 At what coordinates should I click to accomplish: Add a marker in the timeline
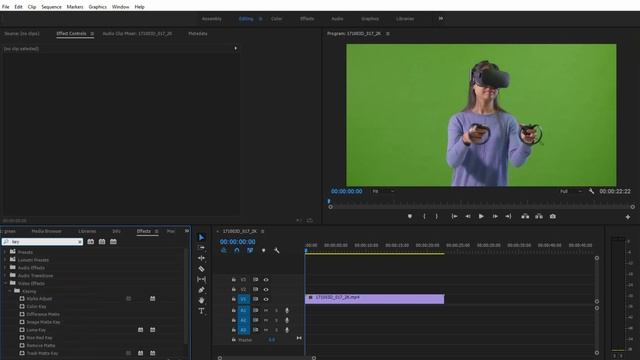264,250
